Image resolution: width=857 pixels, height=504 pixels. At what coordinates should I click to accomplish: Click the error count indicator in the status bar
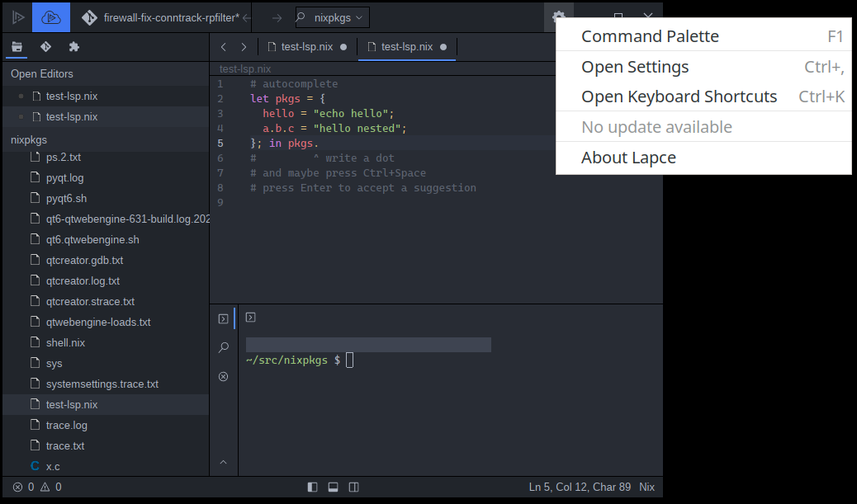click(x=22, y=487)
